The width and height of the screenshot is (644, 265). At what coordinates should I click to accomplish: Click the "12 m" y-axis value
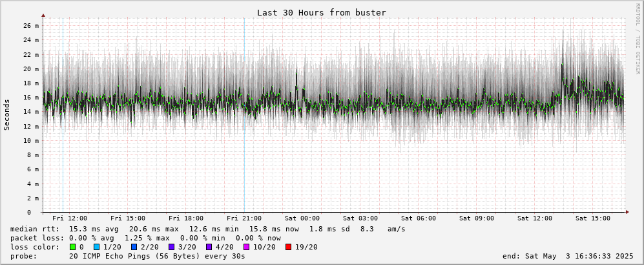click(x=31, y=126)
